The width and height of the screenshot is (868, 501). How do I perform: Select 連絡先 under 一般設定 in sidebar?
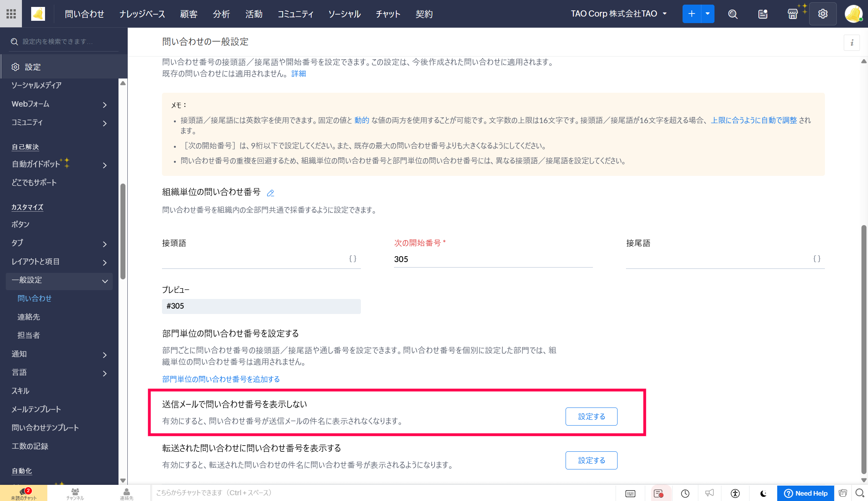28,317
